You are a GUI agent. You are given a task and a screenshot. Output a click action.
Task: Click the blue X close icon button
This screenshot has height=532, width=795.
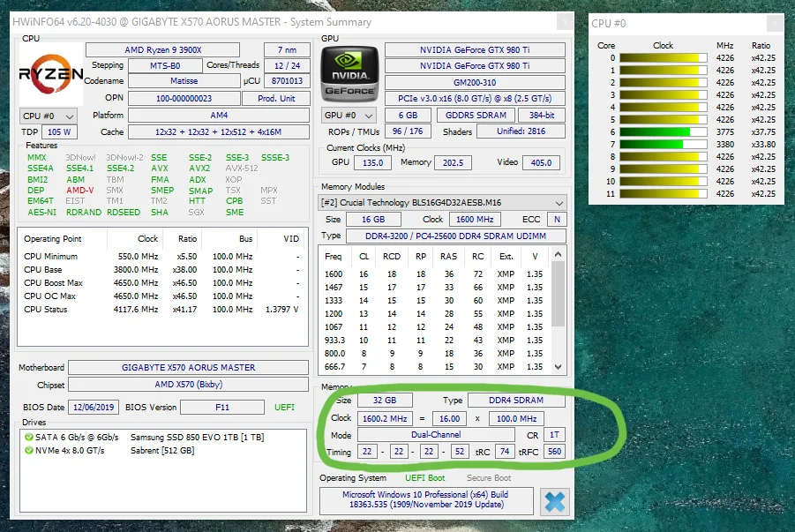pyautogui.click(x=555, y=502)
